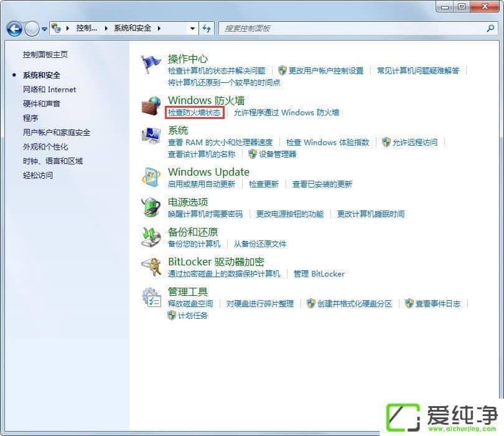Open the address bar history dropdown arrow
The image size is (504, 436).
click(193, 29)
